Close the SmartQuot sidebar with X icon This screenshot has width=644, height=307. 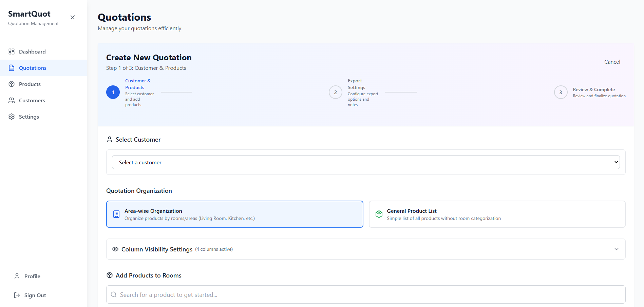[73, 17]
